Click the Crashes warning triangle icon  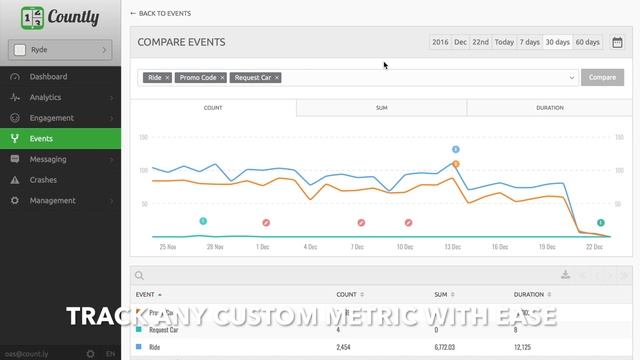pos(15,180)
